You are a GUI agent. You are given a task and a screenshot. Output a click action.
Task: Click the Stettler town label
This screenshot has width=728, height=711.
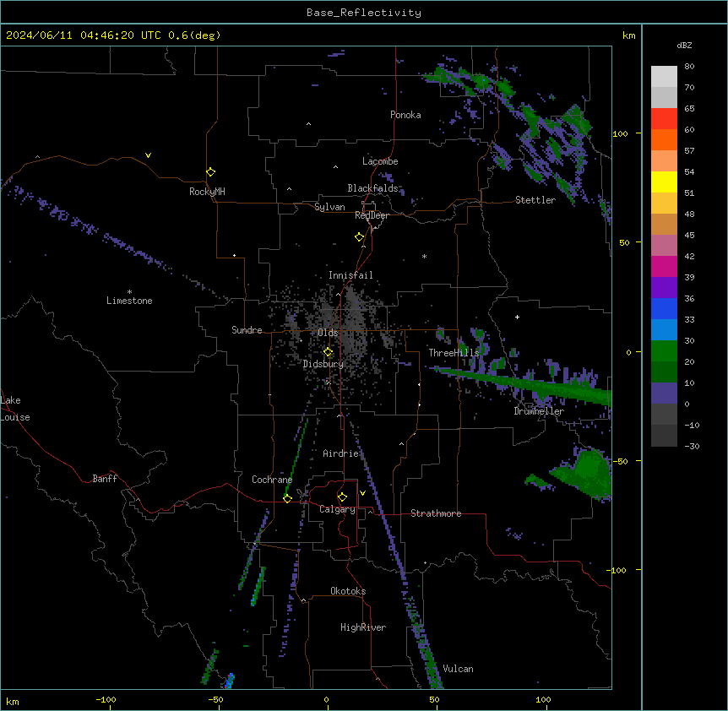[535, 200]
